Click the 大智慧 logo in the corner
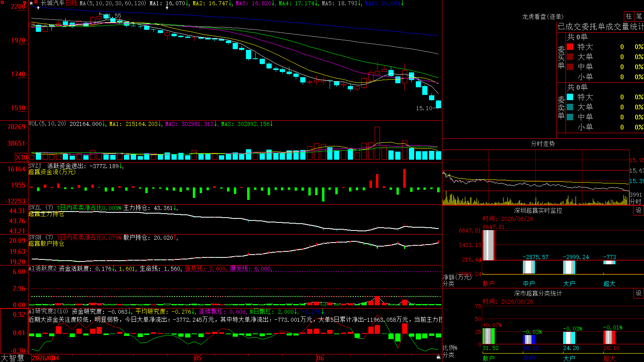The width and height of the screenshot is (644, 362). 12,358
